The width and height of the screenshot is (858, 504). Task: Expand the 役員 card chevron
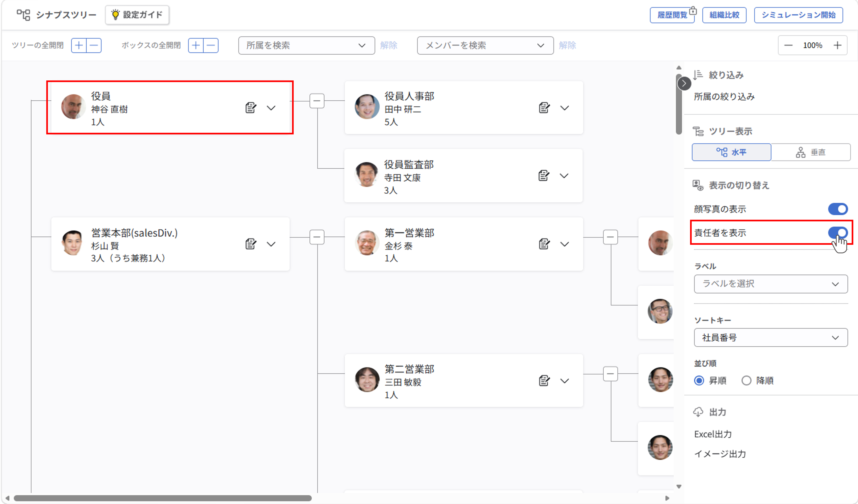point(271,108)
